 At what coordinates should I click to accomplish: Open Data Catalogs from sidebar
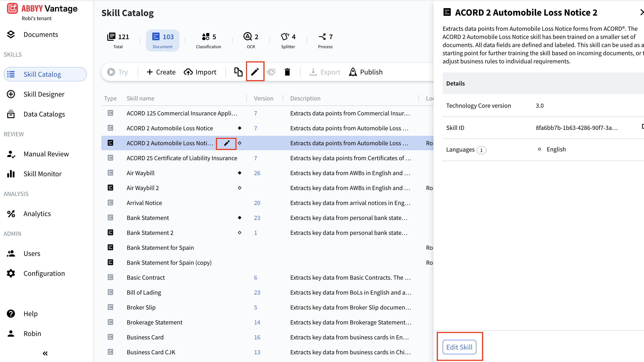(44, 114)
